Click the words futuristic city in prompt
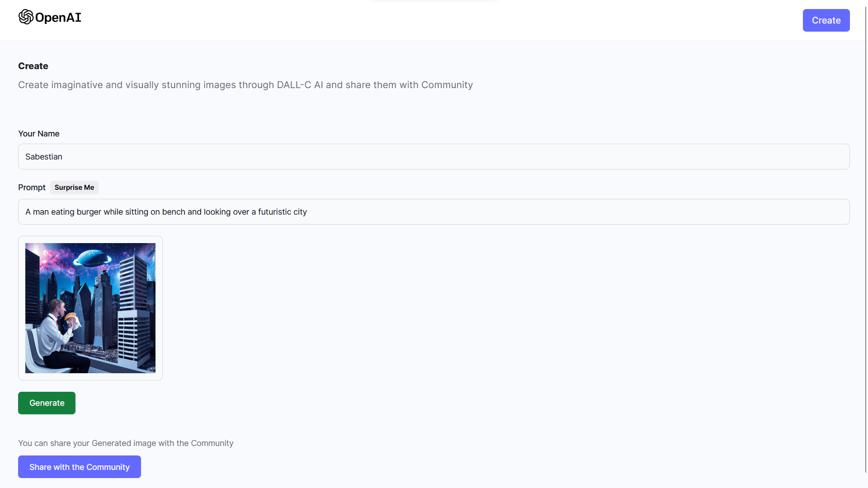Image resolution: width=868 pixels, height=488 pixels. click(282, 212)
